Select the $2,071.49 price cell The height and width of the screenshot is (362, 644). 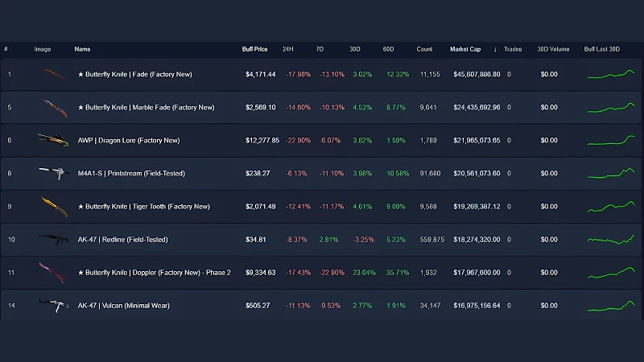click(260, 207)
